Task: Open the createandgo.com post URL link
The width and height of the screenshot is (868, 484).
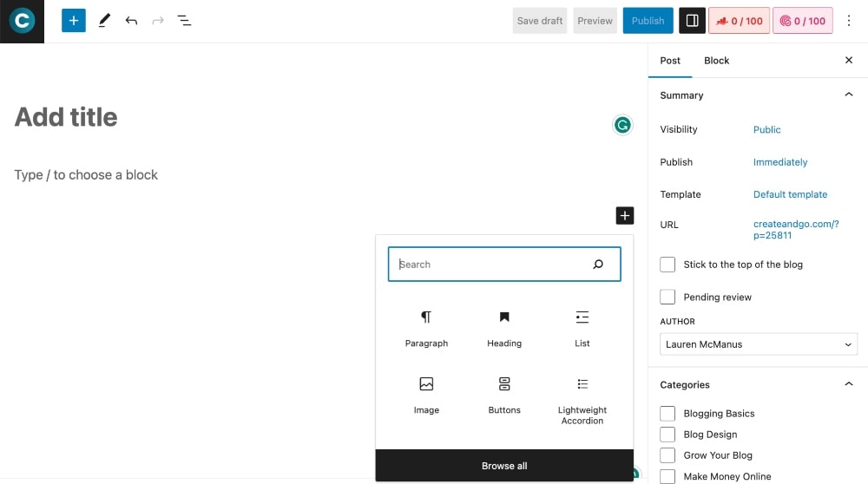Action: [x=796, y=230]
